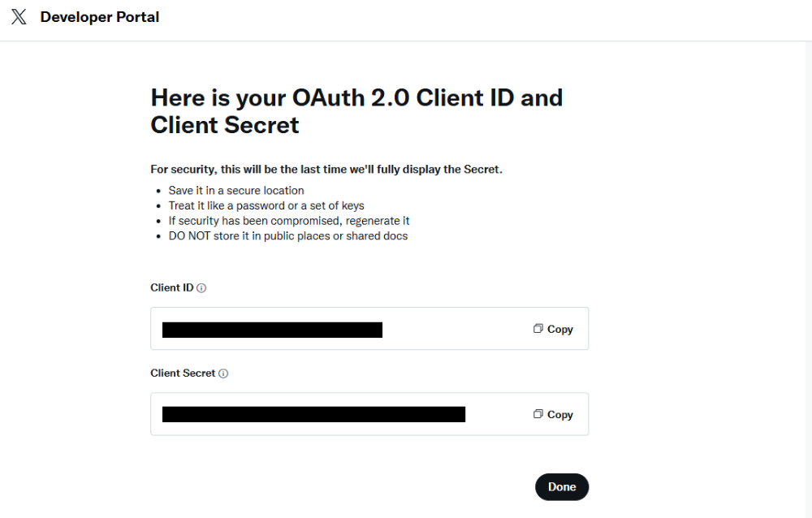Click the copy icon in the Client ID box
812x518 pixels.
538,329
